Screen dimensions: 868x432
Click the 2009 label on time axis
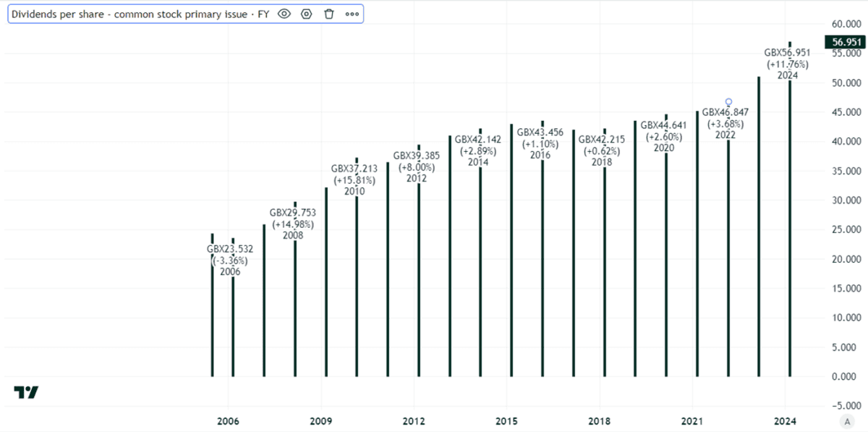[320, 421]
